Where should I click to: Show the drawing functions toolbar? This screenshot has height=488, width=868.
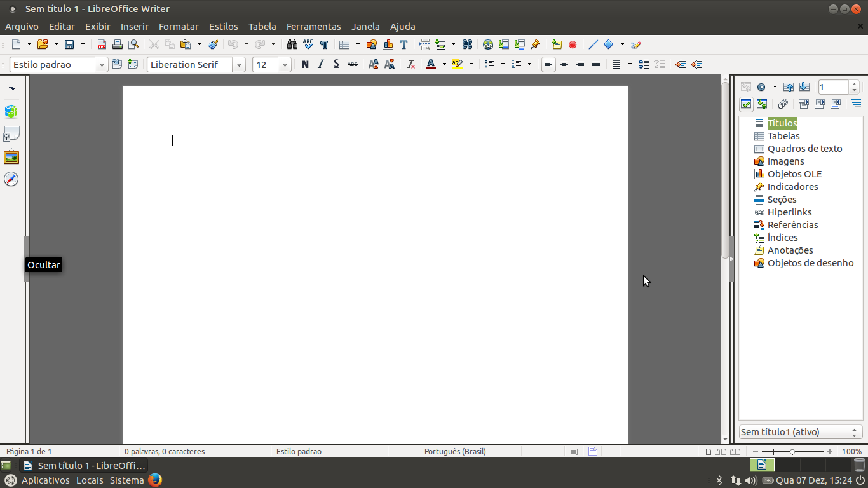pos(636,44)
